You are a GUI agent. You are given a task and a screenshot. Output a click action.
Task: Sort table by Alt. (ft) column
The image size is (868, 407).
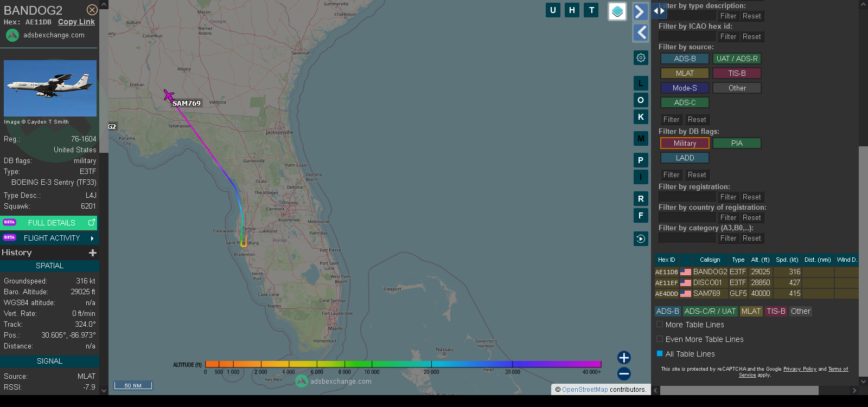pos(760,260)
